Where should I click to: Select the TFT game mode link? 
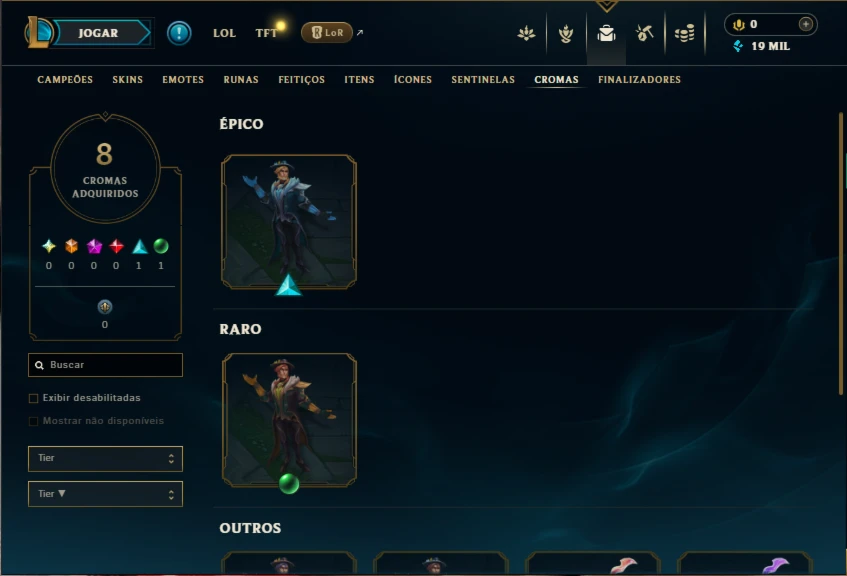pos(266,33)
